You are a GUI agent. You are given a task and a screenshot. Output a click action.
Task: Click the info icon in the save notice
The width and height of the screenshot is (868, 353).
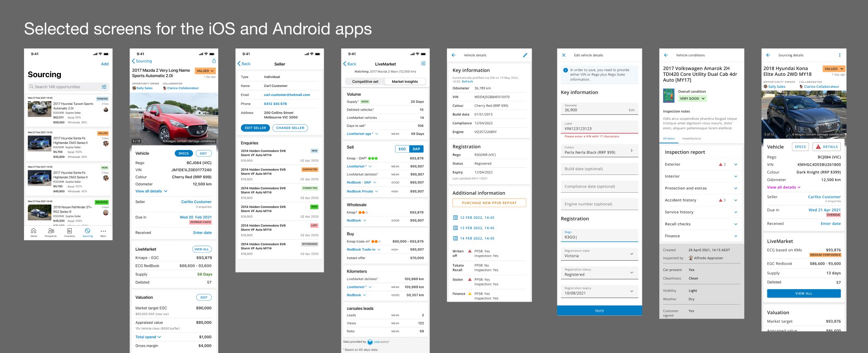(566, 70)
